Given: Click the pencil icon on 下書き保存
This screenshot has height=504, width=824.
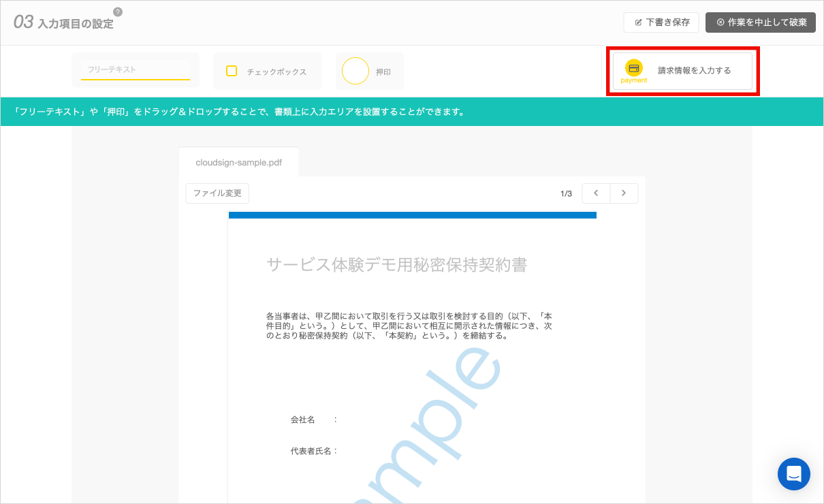Looking at the screenshot, I should 638,22.
